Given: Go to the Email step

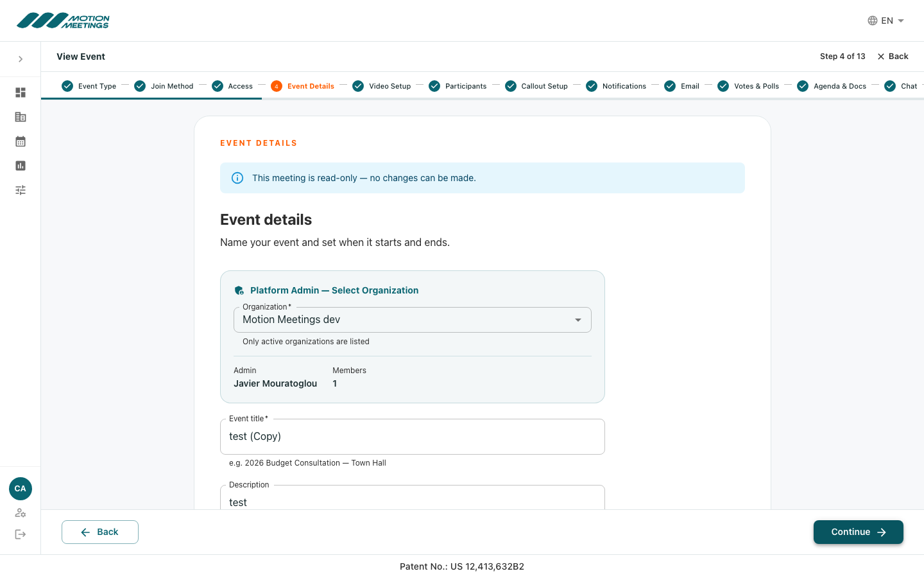Looking at the screenshot, I should pyautogui.click(x=682, y=86).
